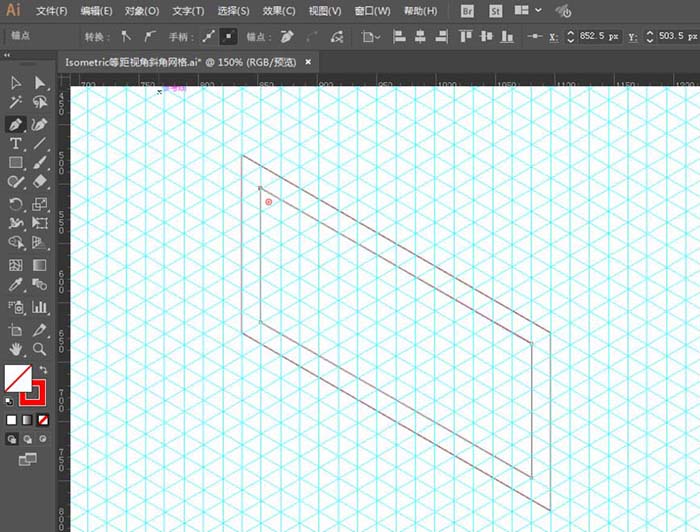This screenshot has width=700, height=532.
Task: Select the Perspective Grid tool
Action: [39, 242]
